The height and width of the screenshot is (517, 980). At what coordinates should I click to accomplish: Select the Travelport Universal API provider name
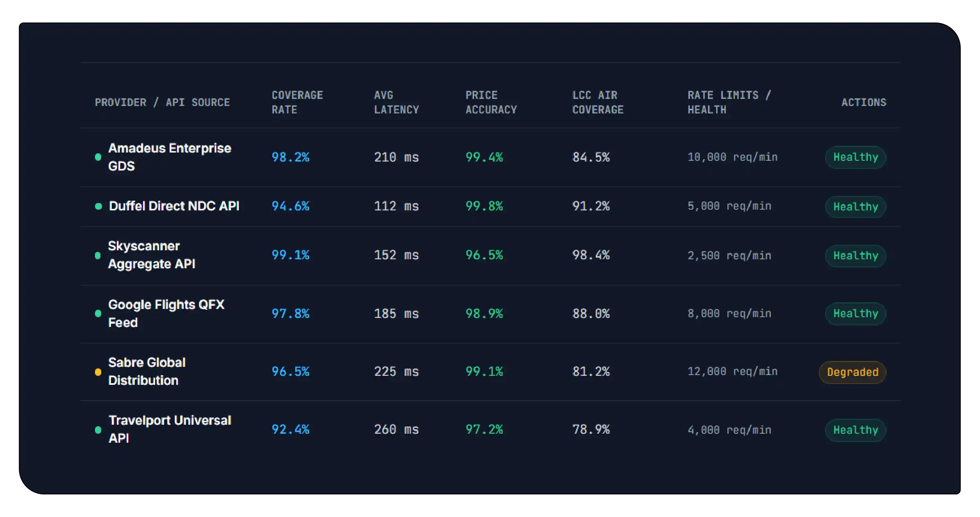[170, 429]
